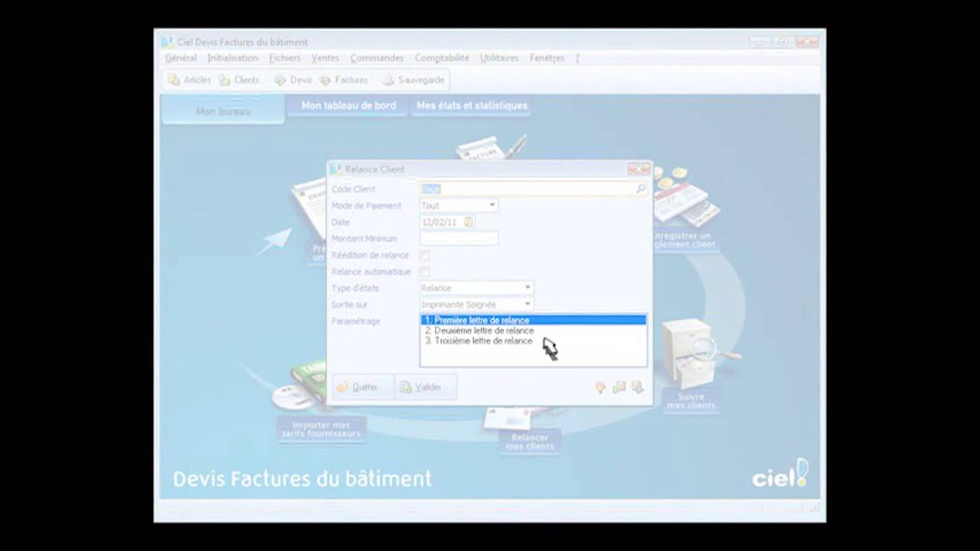Switch to the 'Mon bureau' tab
The width and height of the screenshot is (980, 551).
click(223, 111)
